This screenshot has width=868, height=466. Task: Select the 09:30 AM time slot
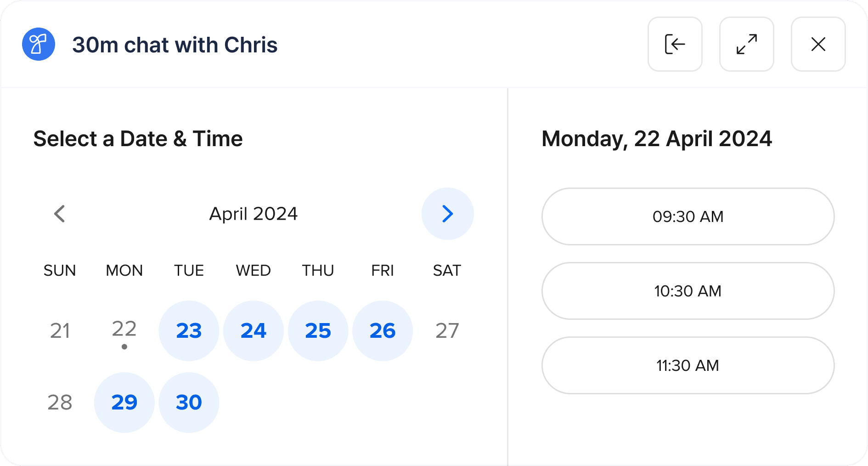point(688,216)
